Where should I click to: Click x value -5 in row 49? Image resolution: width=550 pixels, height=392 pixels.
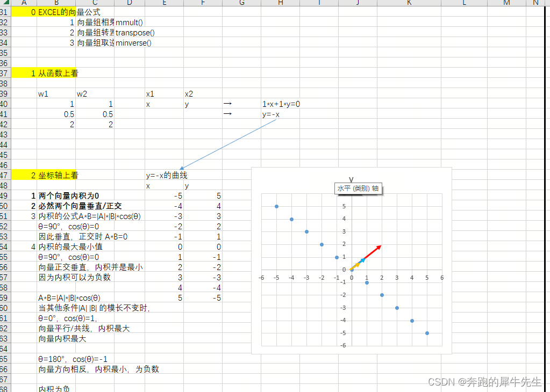pyautogui.click(x=164, y=196)
